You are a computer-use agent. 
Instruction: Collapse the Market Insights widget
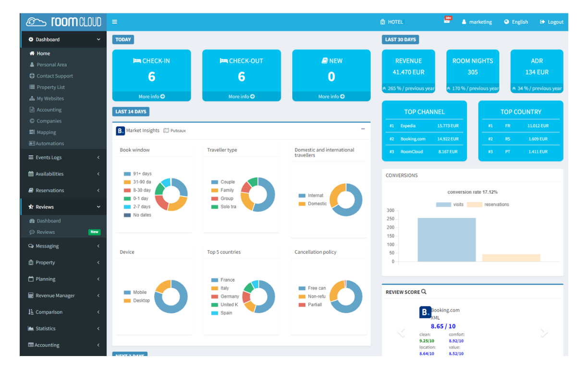pyautogui.click(x=364, y=129)
